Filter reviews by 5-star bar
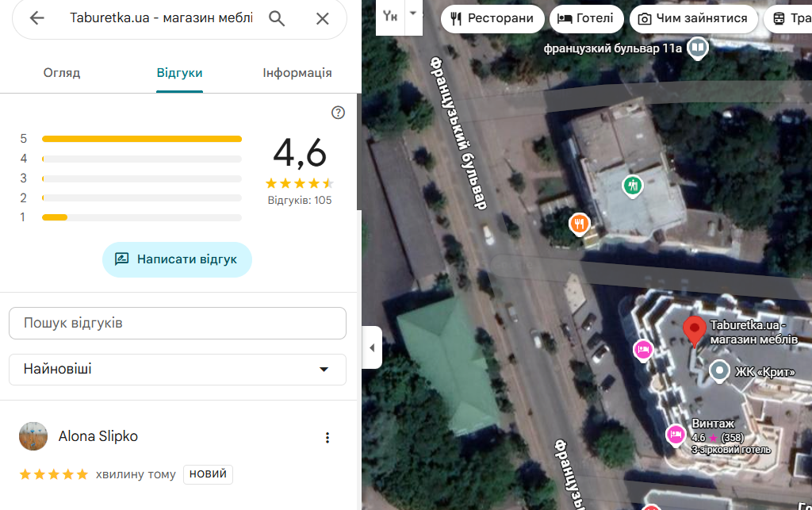The height and width of the screenshot is (510, 812). (141, 139)
